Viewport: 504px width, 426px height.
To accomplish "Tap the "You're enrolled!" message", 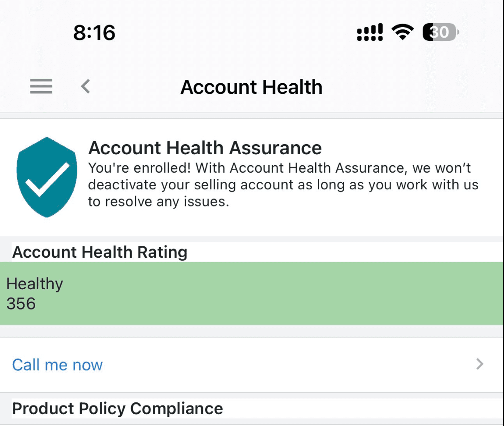I will point(139,168).
